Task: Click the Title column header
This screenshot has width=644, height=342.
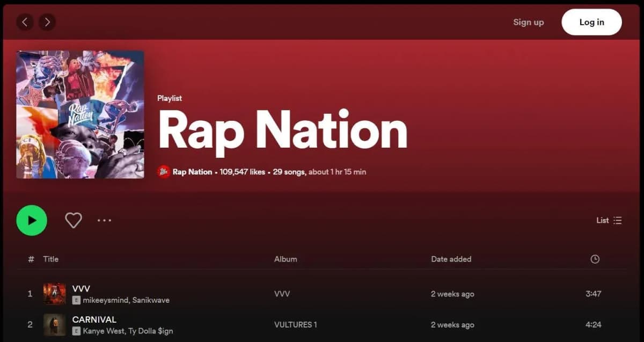Action: [51, 259]
